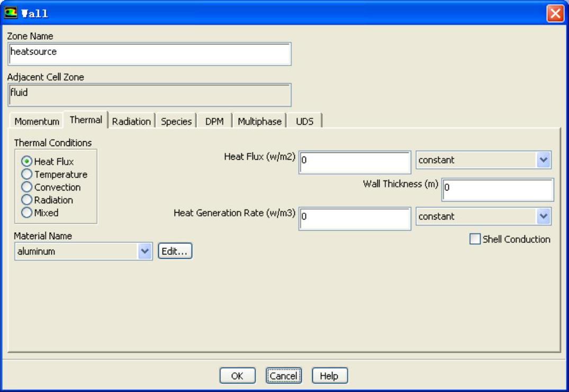Switch to the Momentum tab
The image size is (569, 392).
click(x=37, y=121)
